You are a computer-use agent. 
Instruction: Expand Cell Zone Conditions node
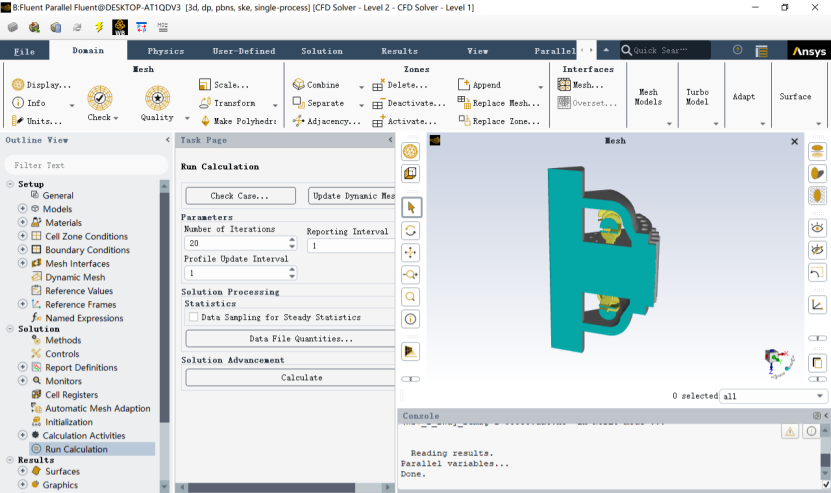coord(22,235)
